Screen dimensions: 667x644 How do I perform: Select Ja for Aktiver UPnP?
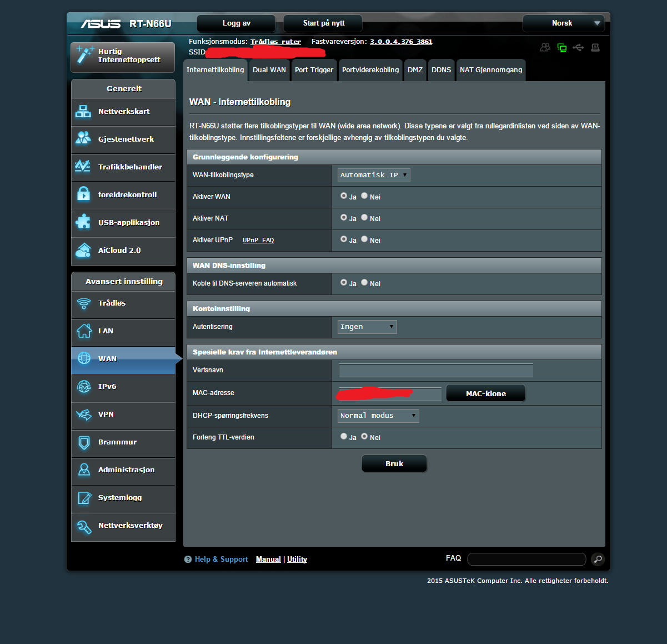point(344,239)
